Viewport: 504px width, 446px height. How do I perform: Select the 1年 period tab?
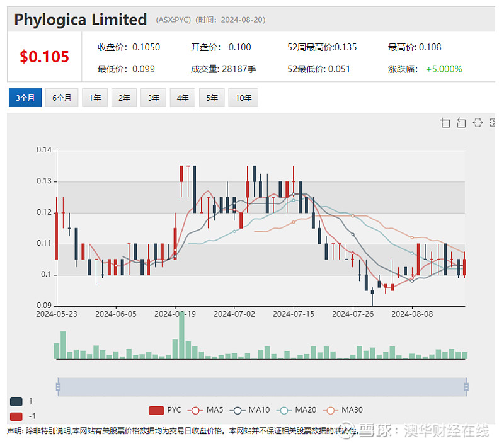tap(94, 98)
